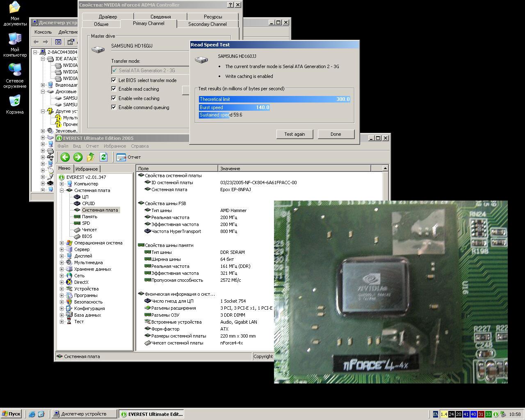Toggle Enable command queuing checkbox
525x420 pixels.
point(114,107)
